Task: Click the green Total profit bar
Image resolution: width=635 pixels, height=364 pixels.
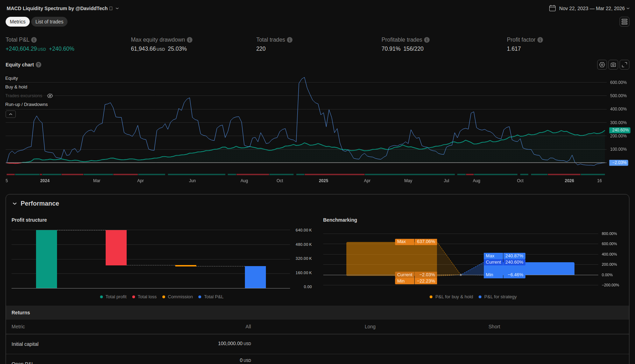Action: click(47, 259)
